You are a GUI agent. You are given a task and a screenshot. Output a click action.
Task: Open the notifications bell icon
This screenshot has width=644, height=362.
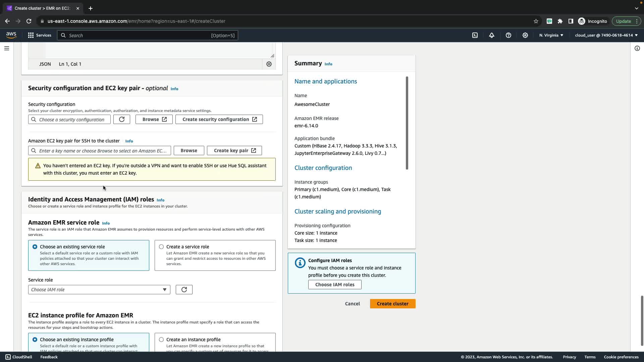click(x=492, y=35)
